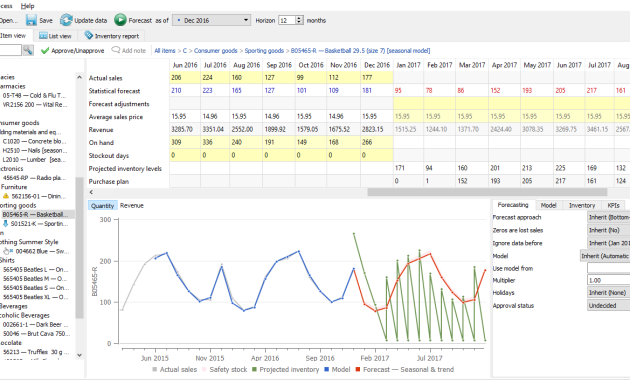
Task: Select the 565405 Beatles L tree item
Action: coord(35,269)
